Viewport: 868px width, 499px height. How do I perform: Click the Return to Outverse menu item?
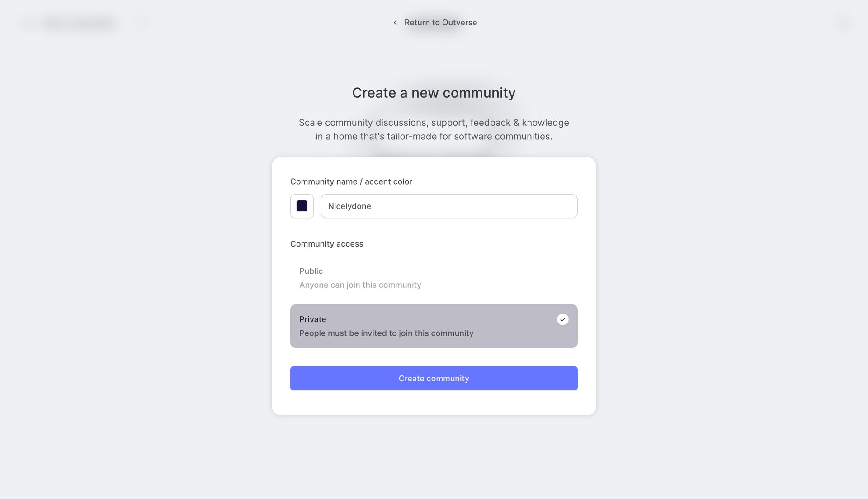pos(440,22)
